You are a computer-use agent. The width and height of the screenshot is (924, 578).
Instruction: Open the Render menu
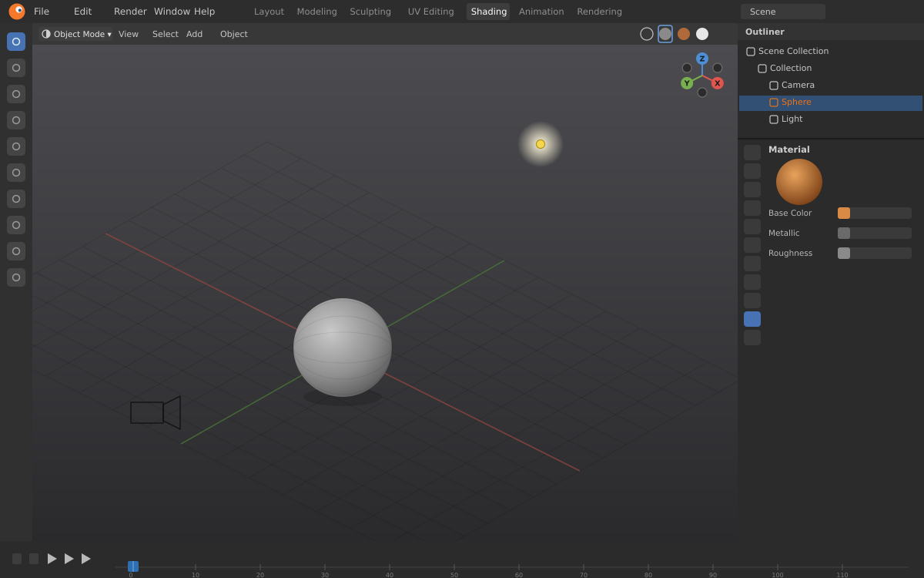(130, 12)
